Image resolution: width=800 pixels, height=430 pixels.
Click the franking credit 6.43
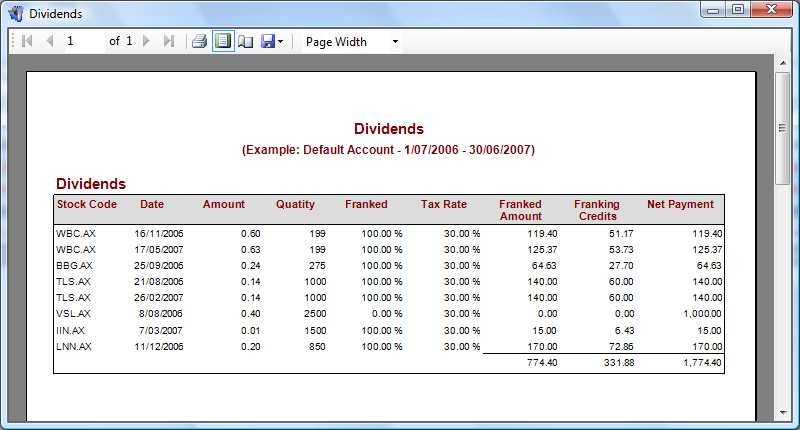click(624, 331)
